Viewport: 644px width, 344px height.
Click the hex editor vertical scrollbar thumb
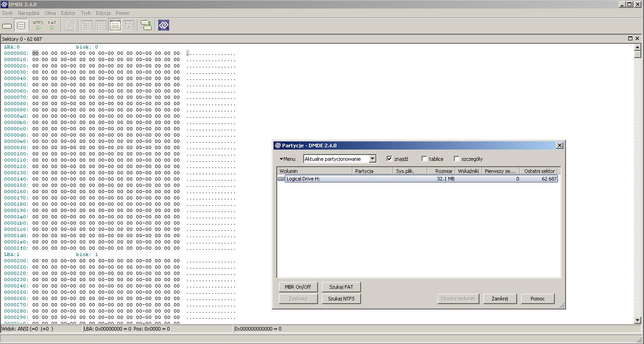click(638, 54)
